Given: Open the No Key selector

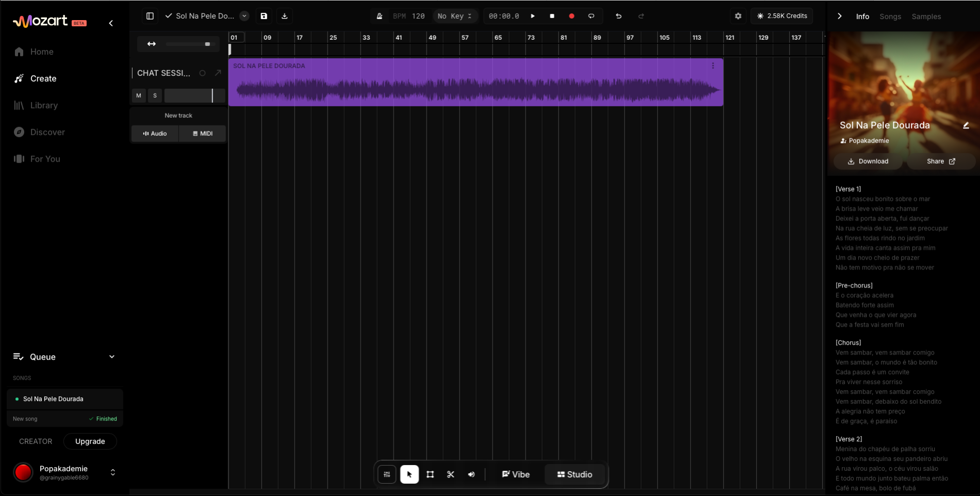Looking at the screenshot, I should click(x=455, y=16).
